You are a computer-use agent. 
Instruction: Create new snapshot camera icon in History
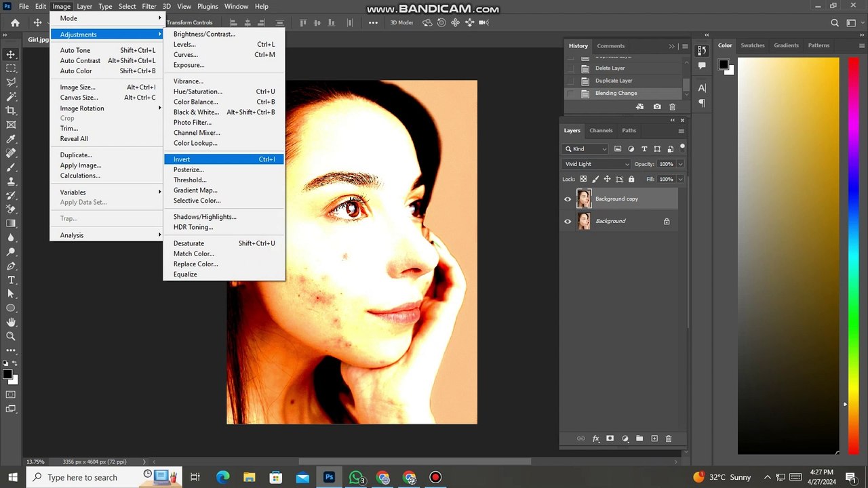656,106
